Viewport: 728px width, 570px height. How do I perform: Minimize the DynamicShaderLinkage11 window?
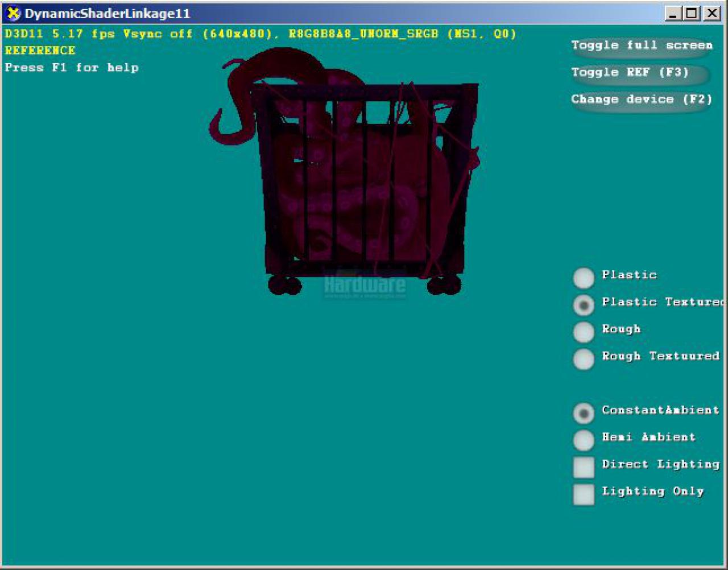673,13
